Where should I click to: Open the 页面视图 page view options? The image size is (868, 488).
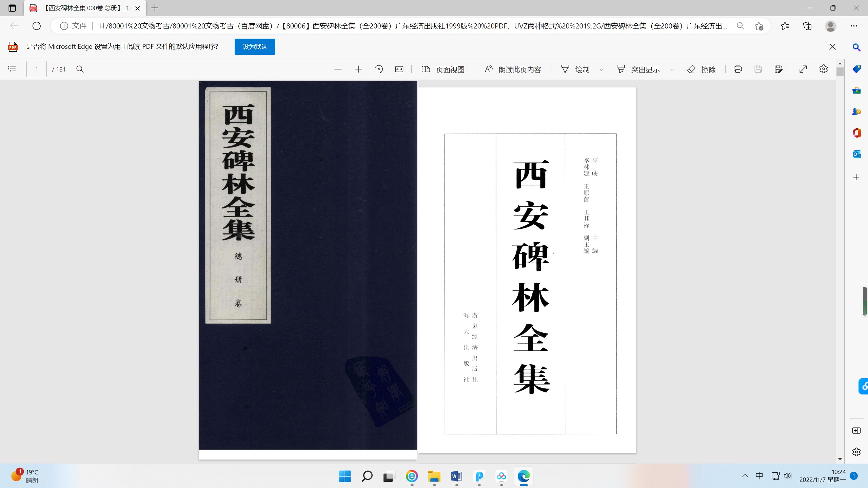[x=443, y=69]
